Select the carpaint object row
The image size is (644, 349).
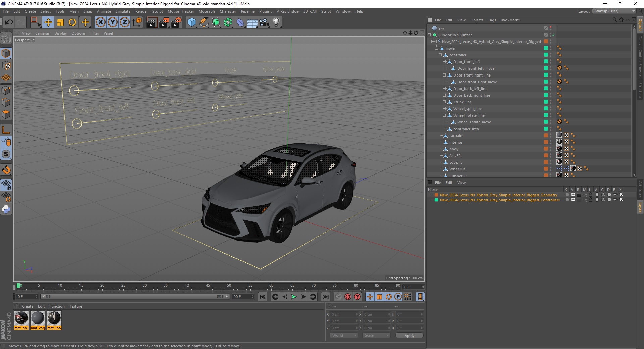coord(457,136)
